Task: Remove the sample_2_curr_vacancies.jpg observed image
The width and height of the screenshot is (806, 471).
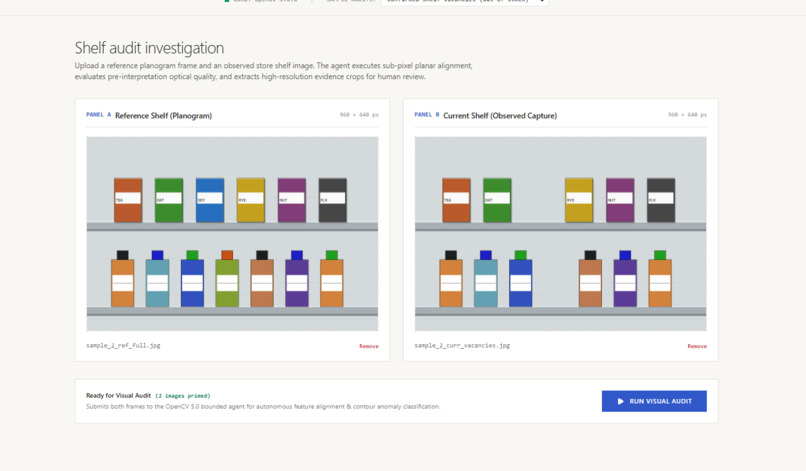Action: click(697, 346)
